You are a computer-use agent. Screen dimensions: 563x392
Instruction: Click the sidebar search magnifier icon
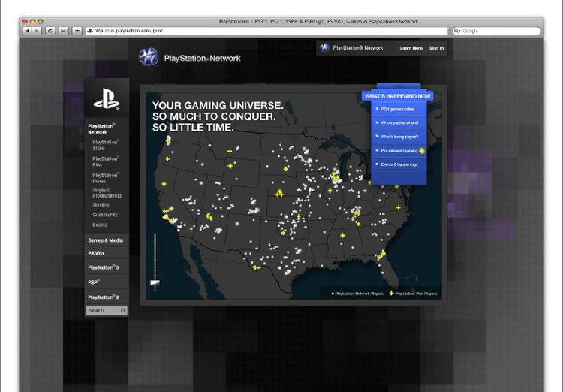coord(123,310)
